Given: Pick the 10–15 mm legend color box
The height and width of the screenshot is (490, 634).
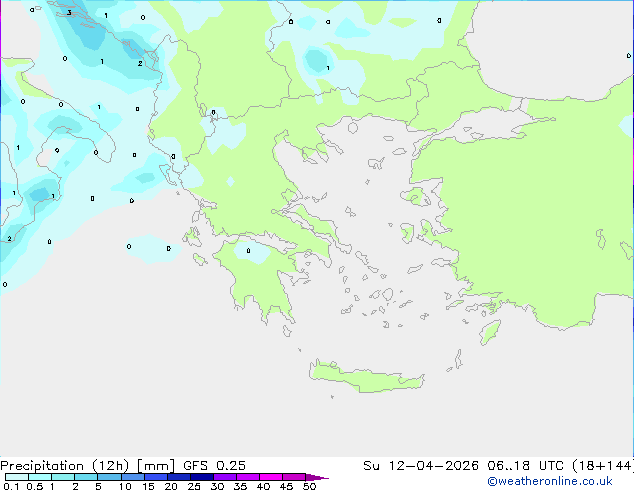Looking at the screenshot, I should click(x=132, y=477).
